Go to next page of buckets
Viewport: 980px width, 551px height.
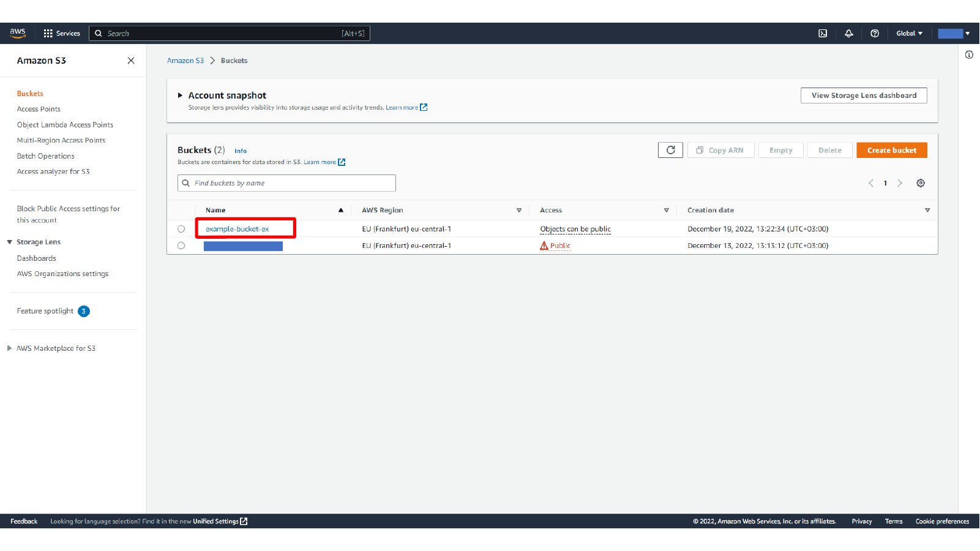click(x=900, y=183)
